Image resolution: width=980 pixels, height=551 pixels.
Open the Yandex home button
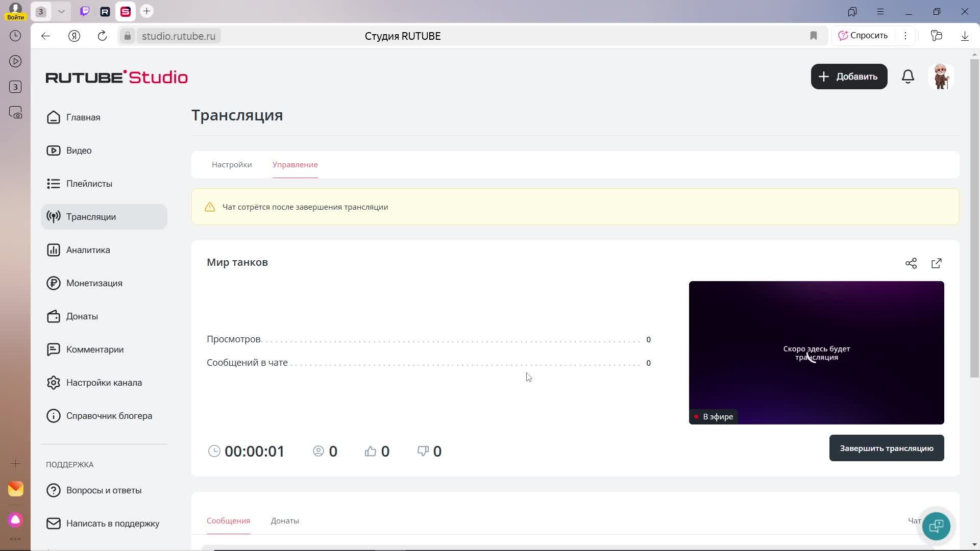[x=74, y=36]
